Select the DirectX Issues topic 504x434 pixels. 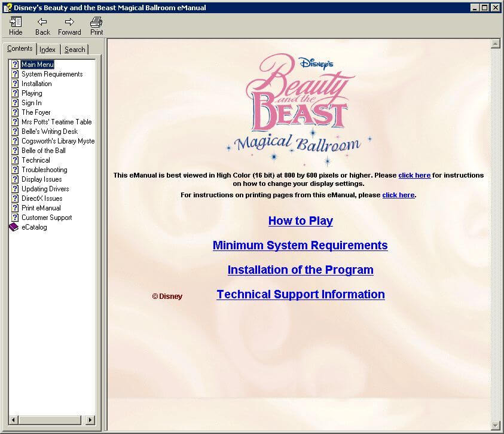[42, 198]
